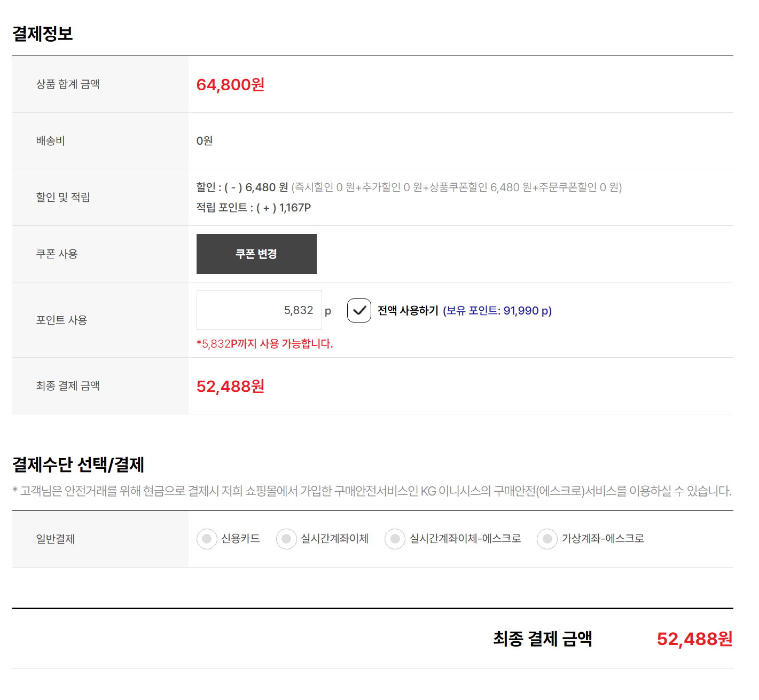Click the 결제수단 선택/결제 heading

click(79, 465)
